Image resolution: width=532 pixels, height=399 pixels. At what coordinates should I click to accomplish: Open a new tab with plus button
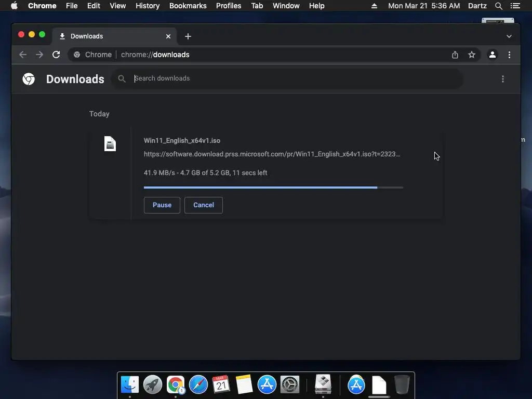point(188,36)
